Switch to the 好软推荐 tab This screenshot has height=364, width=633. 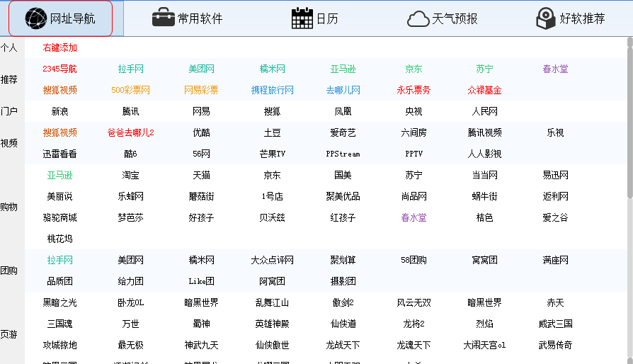pos(571,18)
